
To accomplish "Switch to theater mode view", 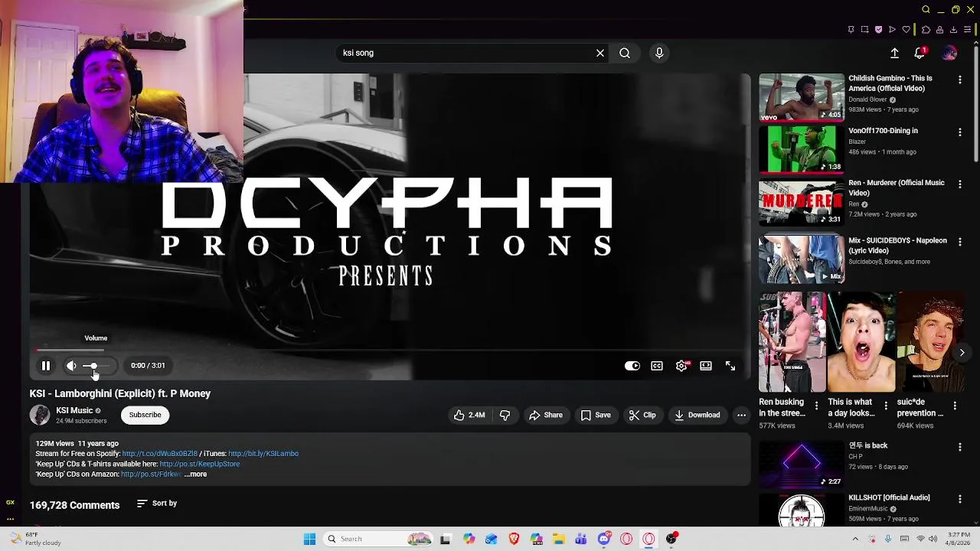I will coord(706,366).
